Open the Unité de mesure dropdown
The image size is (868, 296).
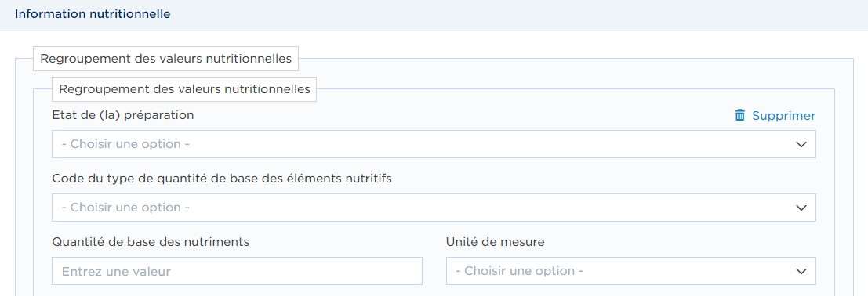pyautogui.click(x=630, y=271)
